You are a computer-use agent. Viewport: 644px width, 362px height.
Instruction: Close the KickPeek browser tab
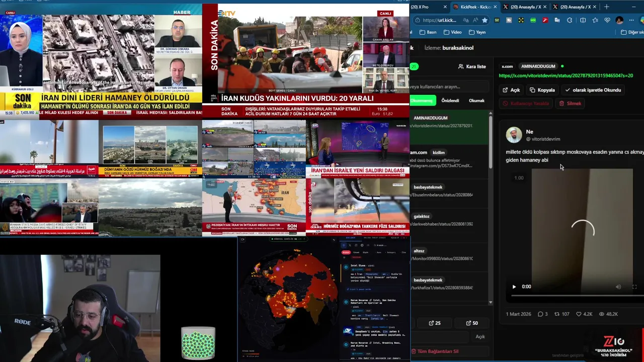pyautogui.click(x=495, y=7)
